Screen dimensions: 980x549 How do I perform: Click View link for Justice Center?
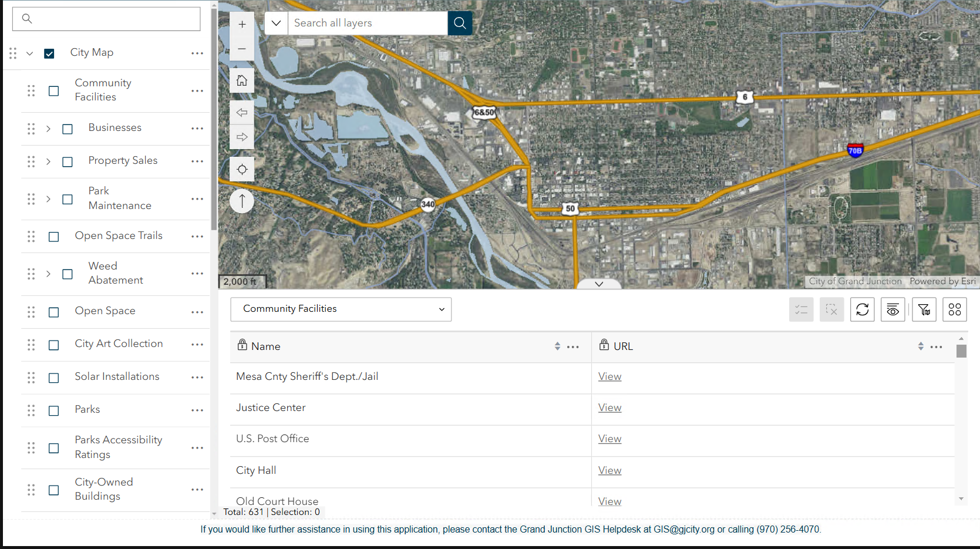coord(609,407)
